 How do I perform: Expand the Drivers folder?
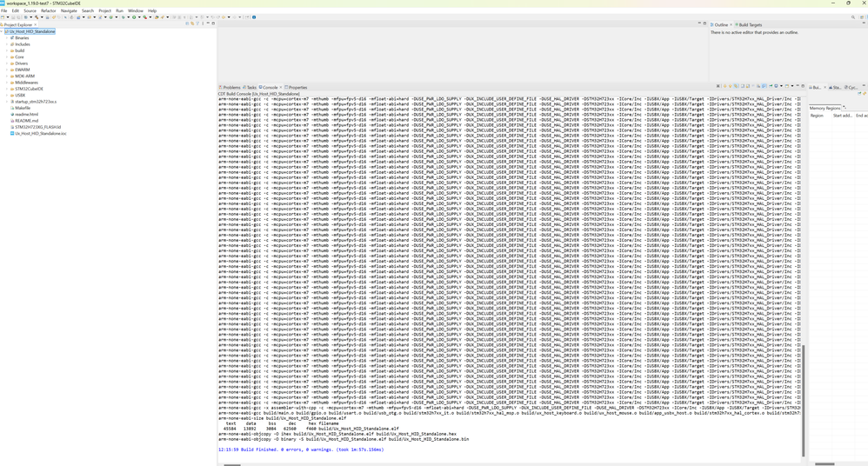7,63
